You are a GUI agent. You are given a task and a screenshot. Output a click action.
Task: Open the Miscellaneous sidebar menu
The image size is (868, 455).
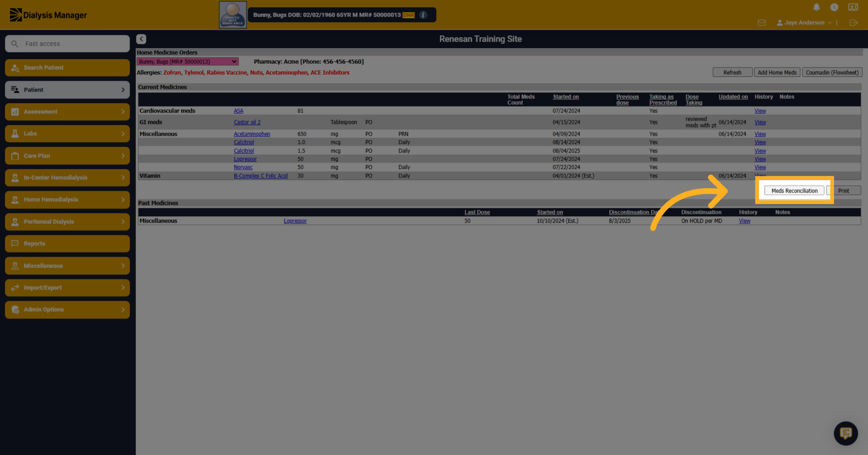pyautogui.click(x=67, y=266)
